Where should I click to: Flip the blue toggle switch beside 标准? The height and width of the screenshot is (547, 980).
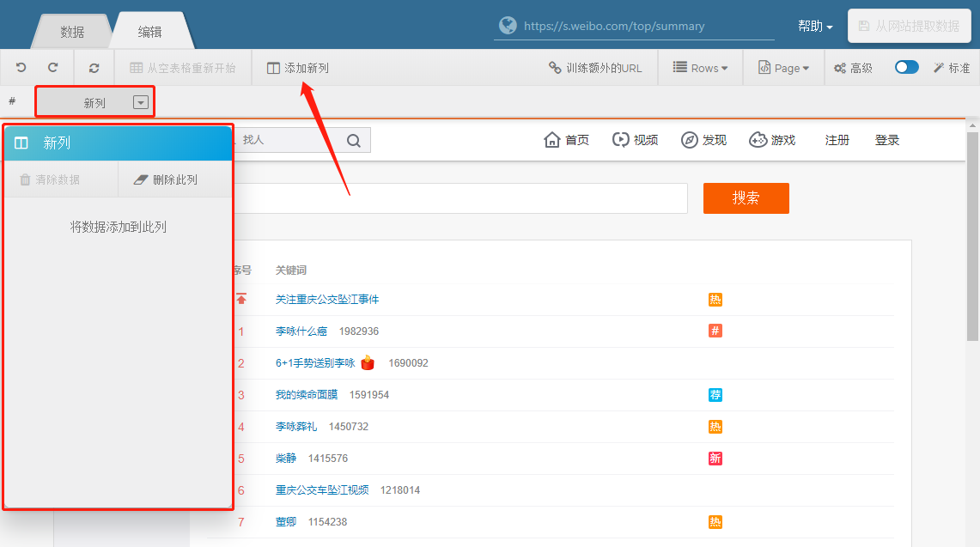coord(906,66)
